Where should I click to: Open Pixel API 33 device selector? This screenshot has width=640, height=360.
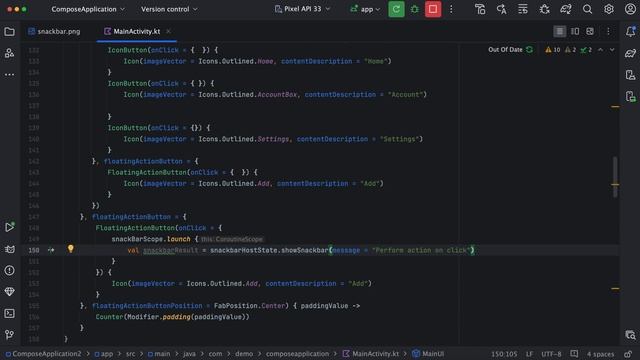(x=302, y=9)
